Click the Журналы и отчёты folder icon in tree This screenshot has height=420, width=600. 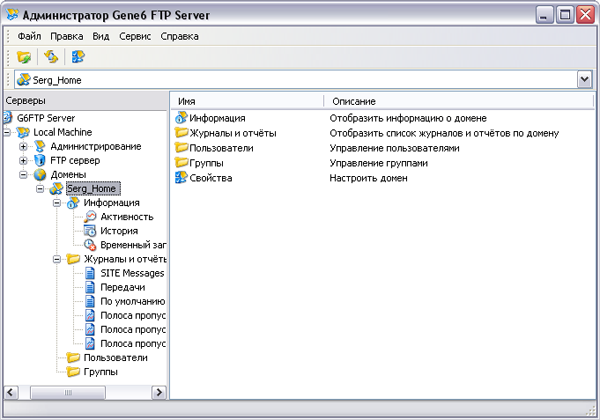pyautogui.click(x=73, y=259)
